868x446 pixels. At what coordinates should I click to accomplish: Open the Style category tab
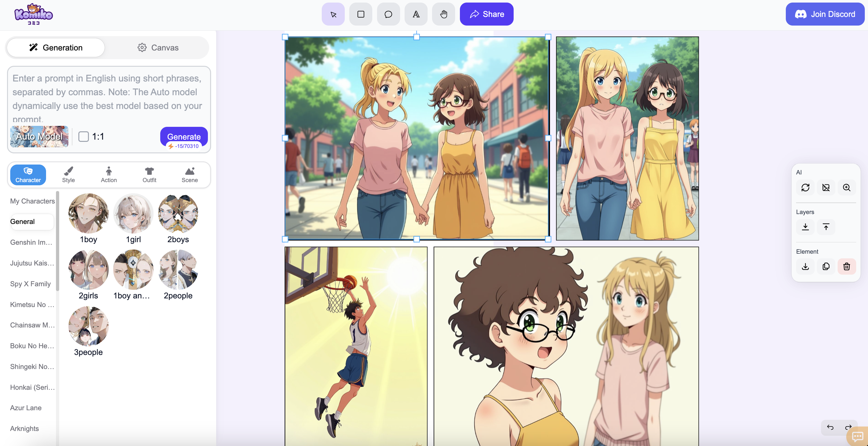(x=68, y=175)
